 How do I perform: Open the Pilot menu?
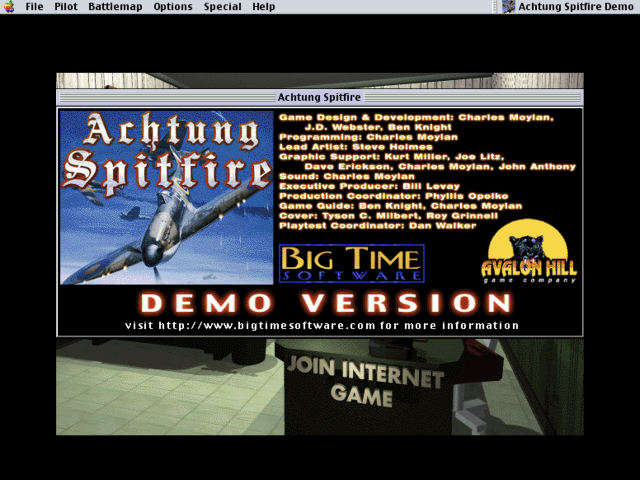coord(66,7)
